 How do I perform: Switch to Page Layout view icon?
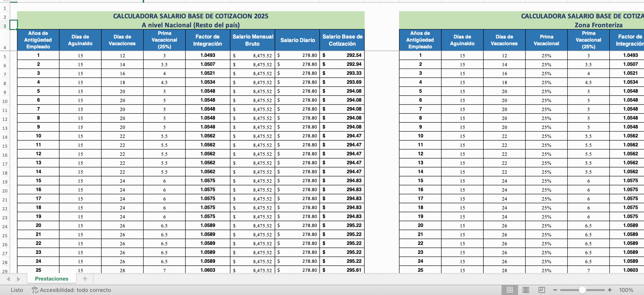[526, 290]
